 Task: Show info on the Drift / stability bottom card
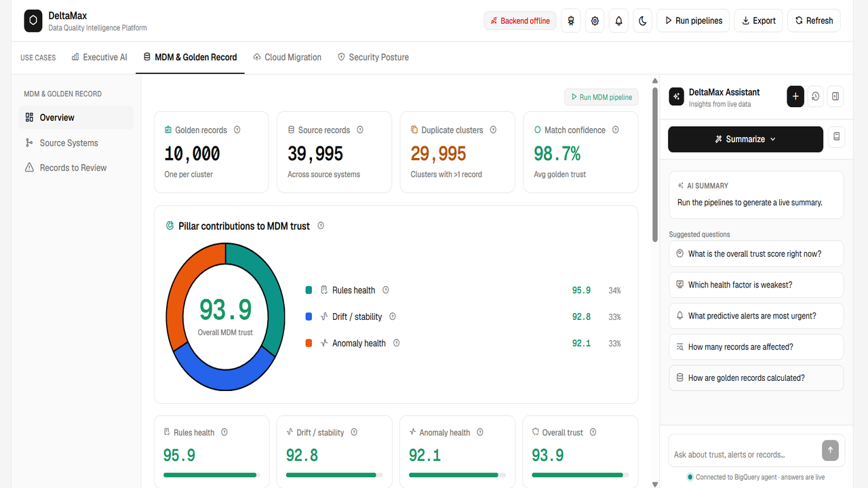354,432
